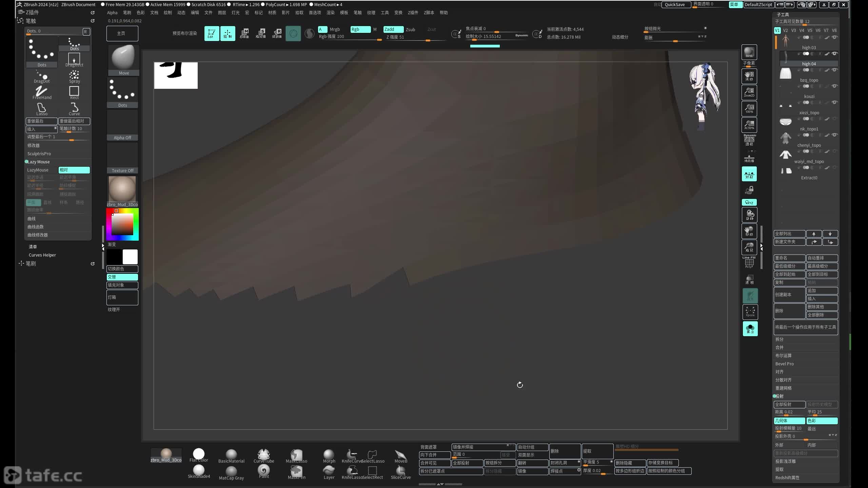Choose the SkinShade4 material
Viewport: 868px width, 488px height.
[199, 471]
